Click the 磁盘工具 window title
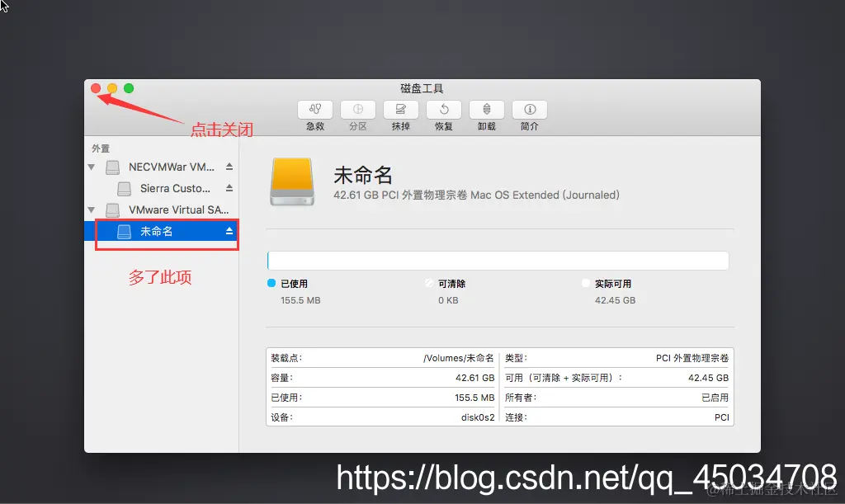 coord(422,88)
